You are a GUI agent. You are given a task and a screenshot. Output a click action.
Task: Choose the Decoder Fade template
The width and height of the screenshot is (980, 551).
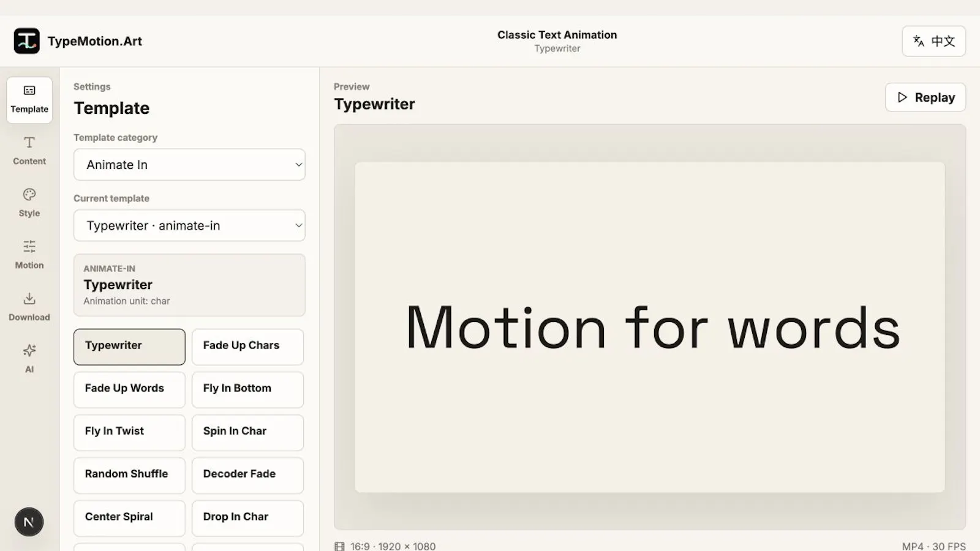point(247,476)
